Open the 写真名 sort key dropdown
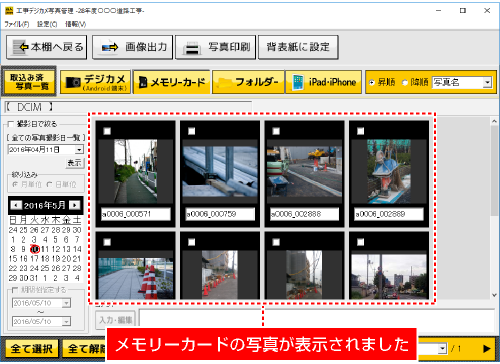 pos(487,82)
